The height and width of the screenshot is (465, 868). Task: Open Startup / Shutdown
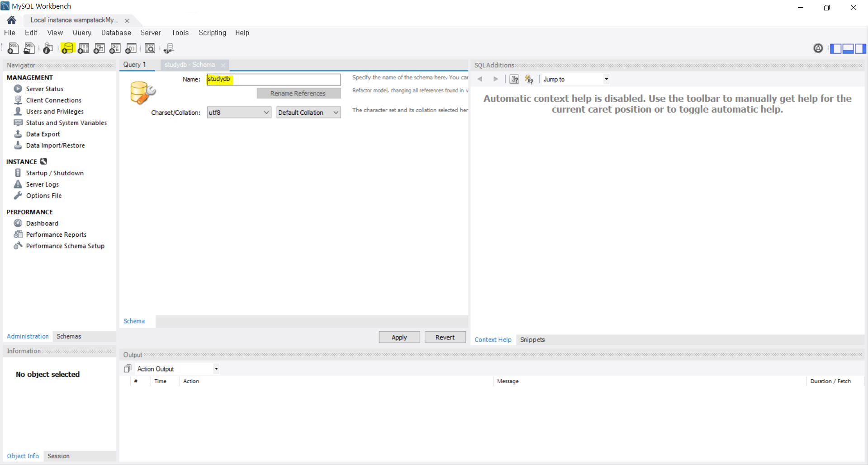pos(55,173)
